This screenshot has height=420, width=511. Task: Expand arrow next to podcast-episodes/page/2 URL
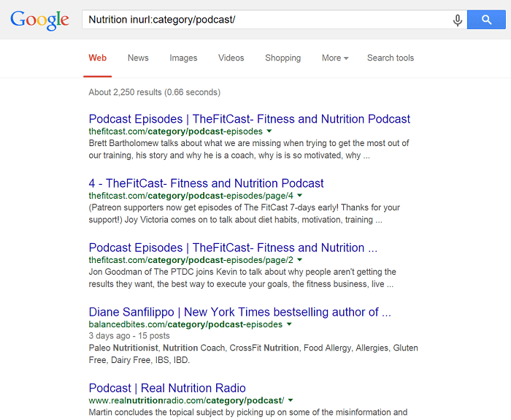(300, 259)
